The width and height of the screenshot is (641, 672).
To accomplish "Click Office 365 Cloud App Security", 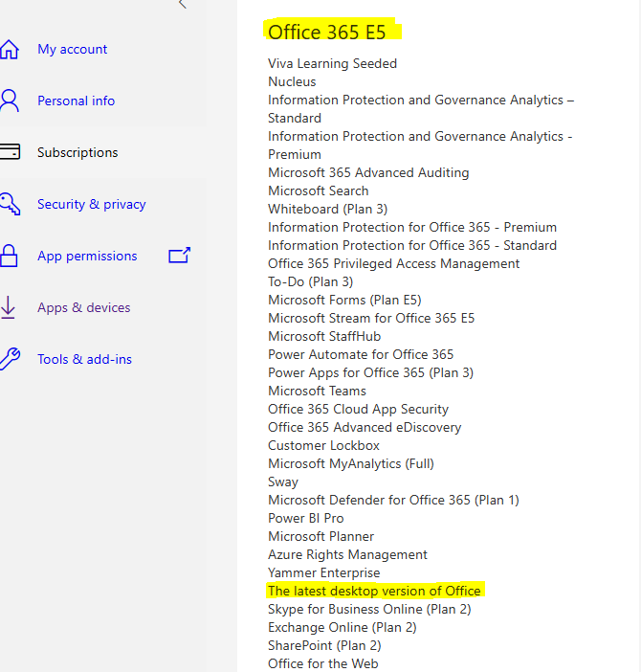I will (358, 410).
